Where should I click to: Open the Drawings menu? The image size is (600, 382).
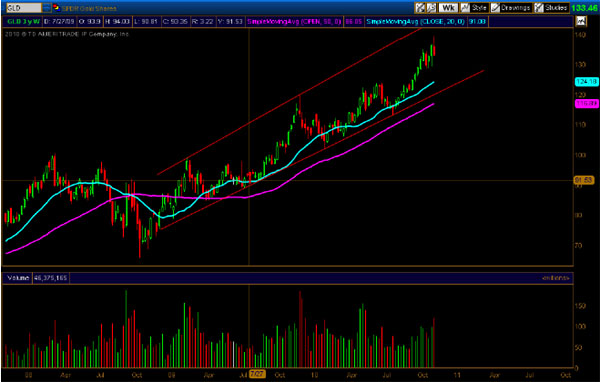[x=511, y=8]
